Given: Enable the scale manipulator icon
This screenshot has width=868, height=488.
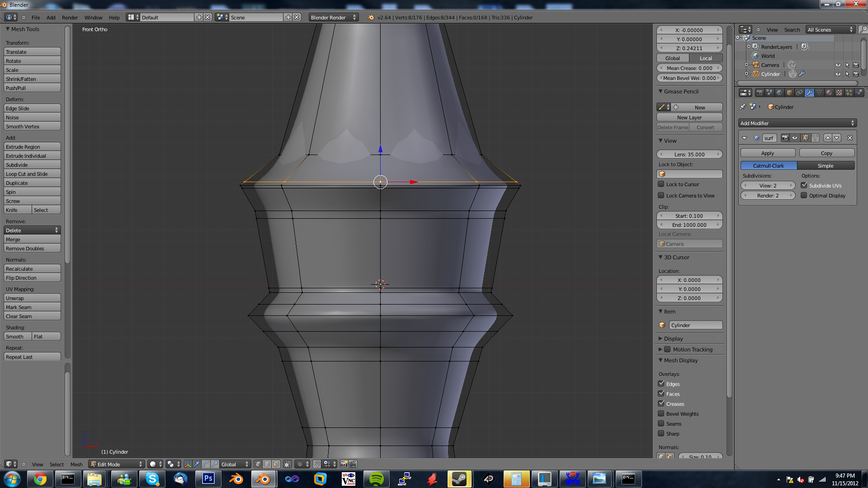Looking at the screenshot, I should click(215, 464).
